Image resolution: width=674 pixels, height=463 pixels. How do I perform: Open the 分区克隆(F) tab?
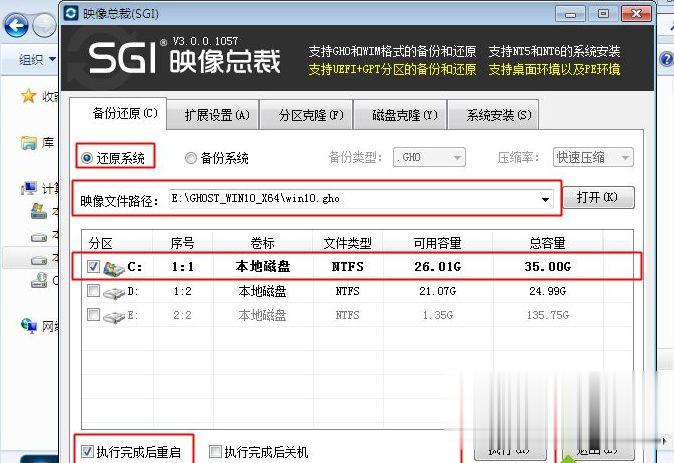pyautogui.click(x=306, y=115)
